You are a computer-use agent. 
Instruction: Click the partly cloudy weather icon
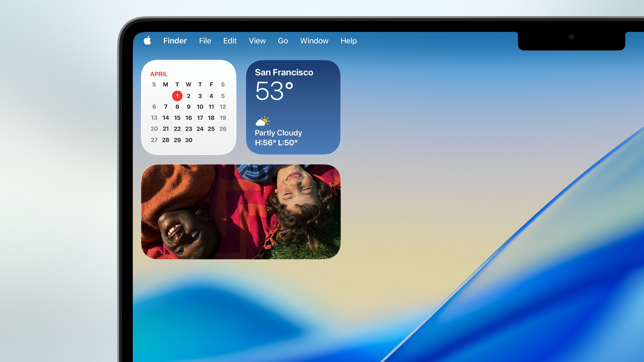pos(262,121)
